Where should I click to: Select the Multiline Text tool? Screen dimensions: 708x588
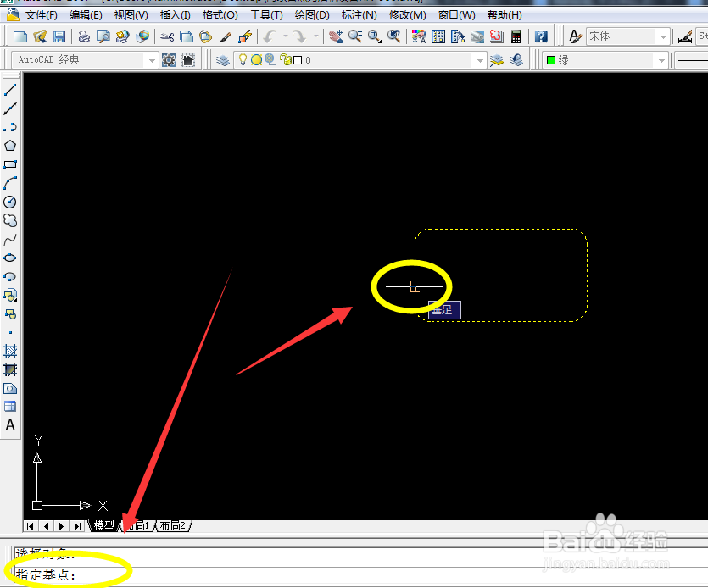pos(10,425)
